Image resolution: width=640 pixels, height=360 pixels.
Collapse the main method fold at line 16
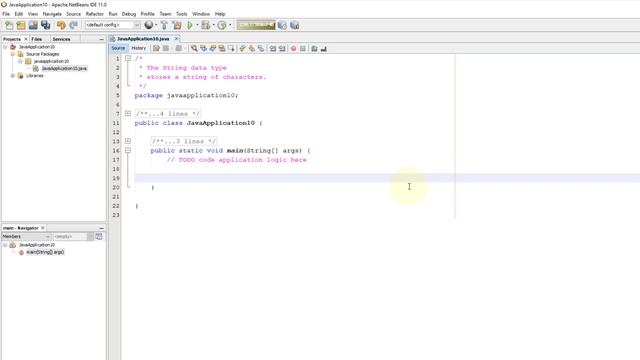(x=128, y=150)
